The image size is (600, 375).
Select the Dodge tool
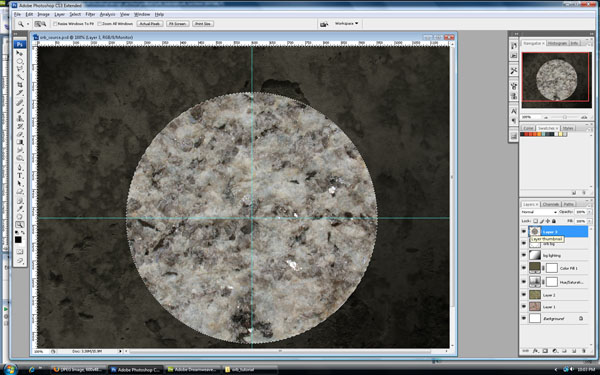click(20, 158)
